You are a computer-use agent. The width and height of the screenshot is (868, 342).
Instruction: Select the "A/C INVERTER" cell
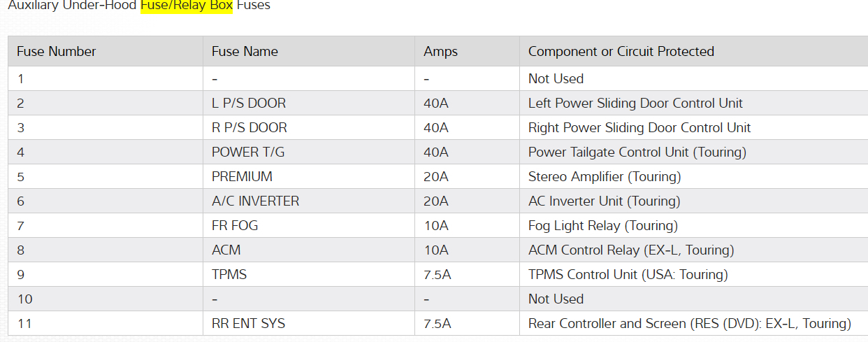(x=255, y=201)
